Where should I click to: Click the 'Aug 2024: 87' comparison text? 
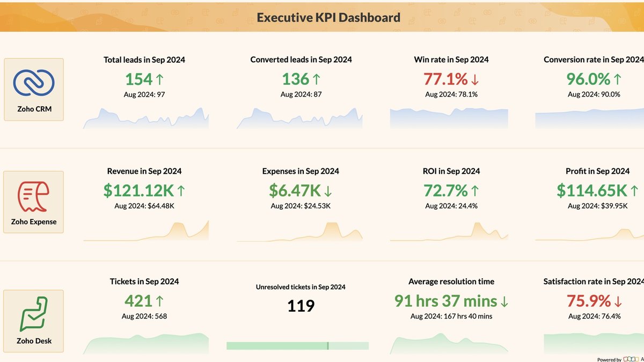click(x=301, y=94)
